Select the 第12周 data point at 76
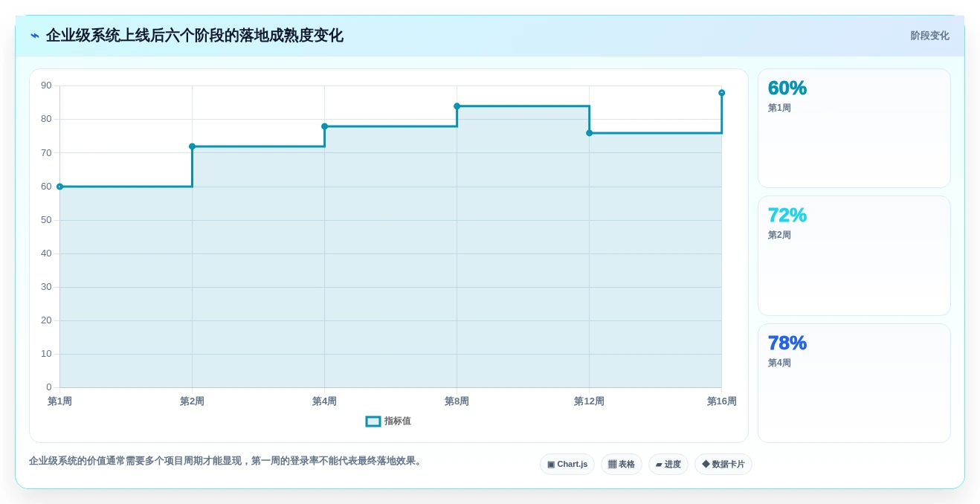The width and height of the screenshot is (980, 504). click(589, 133)
